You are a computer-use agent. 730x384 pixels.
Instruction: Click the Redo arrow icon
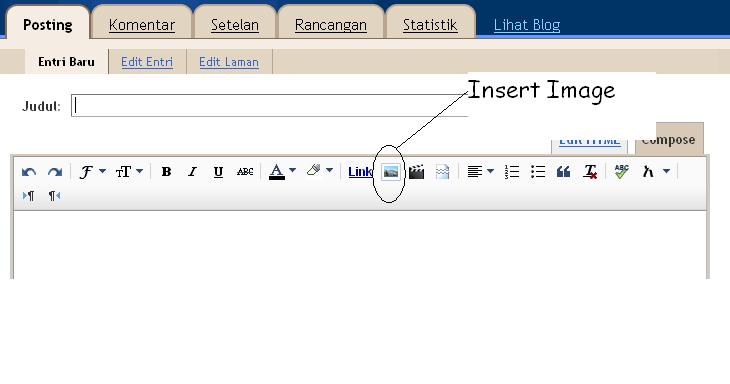pyautogui.click(x=55, y=172)
